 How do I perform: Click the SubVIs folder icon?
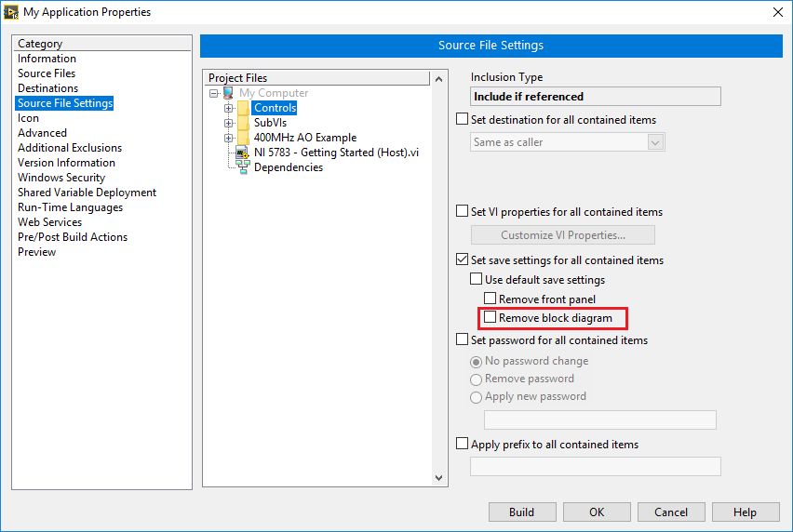coord(243,123)
